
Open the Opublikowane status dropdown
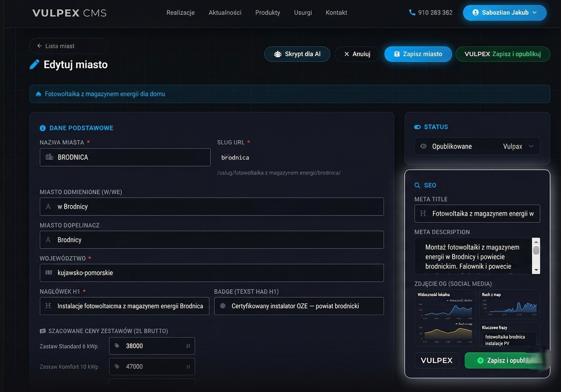[531, 146]
